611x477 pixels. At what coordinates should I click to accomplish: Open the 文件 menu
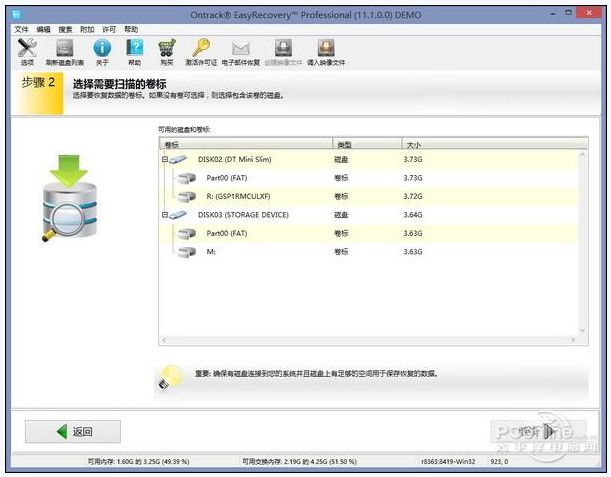[x=21, y=30]
